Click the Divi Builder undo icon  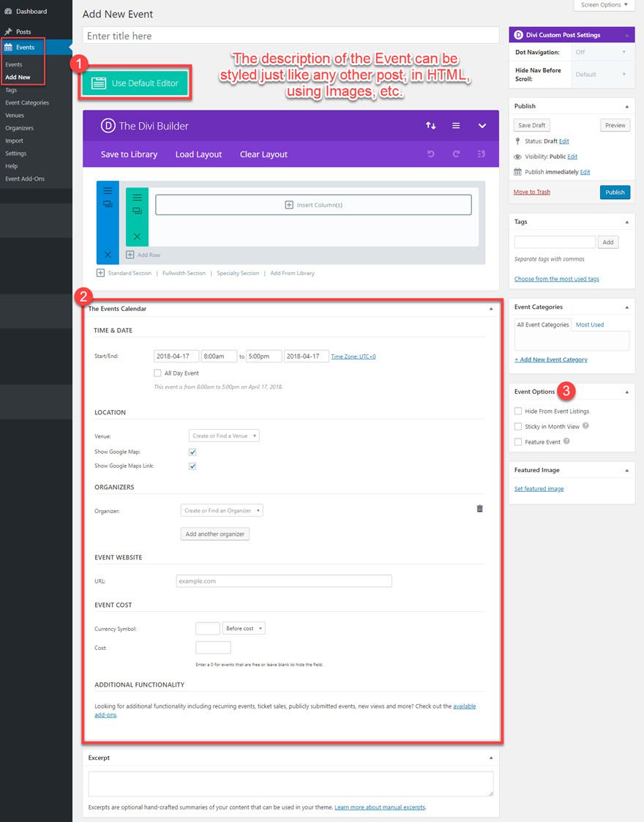point(431,154)
